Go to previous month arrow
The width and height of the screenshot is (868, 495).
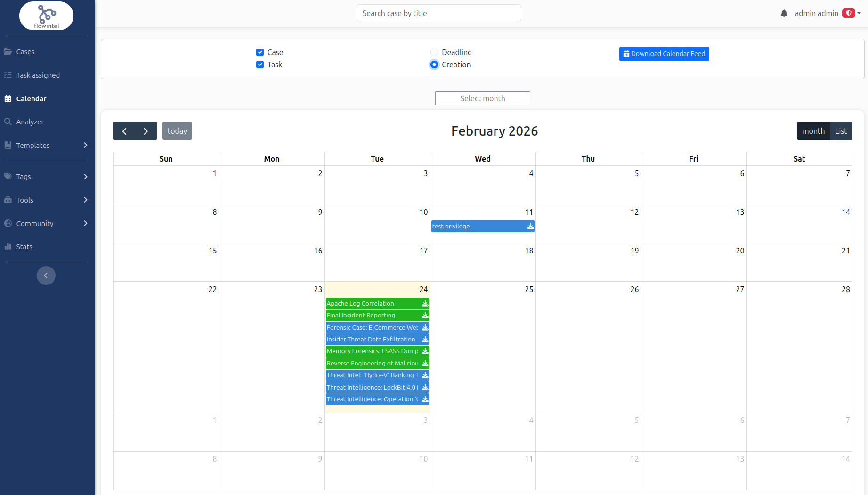tap(124, 131)
